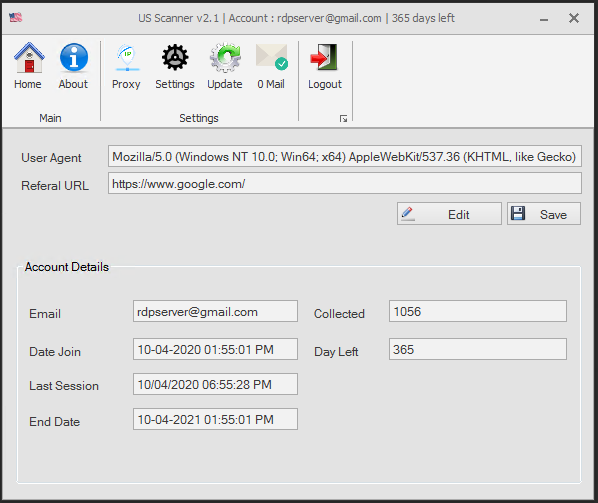Click the Edit button

coord(449,214)
